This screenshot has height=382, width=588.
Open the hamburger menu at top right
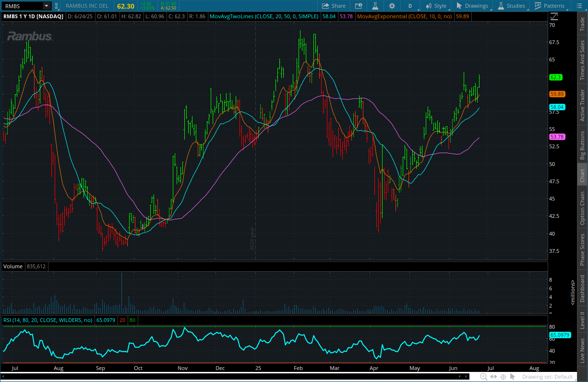pos(578,6)
